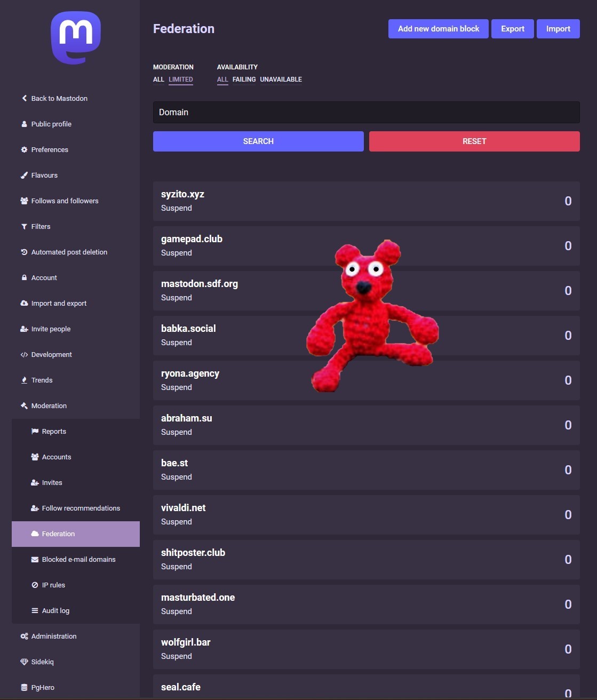The height and width of the screenshot is (700, 597).
Task: Click the Federation page heading
Action: pyautogui.click(x=184, y=29)
